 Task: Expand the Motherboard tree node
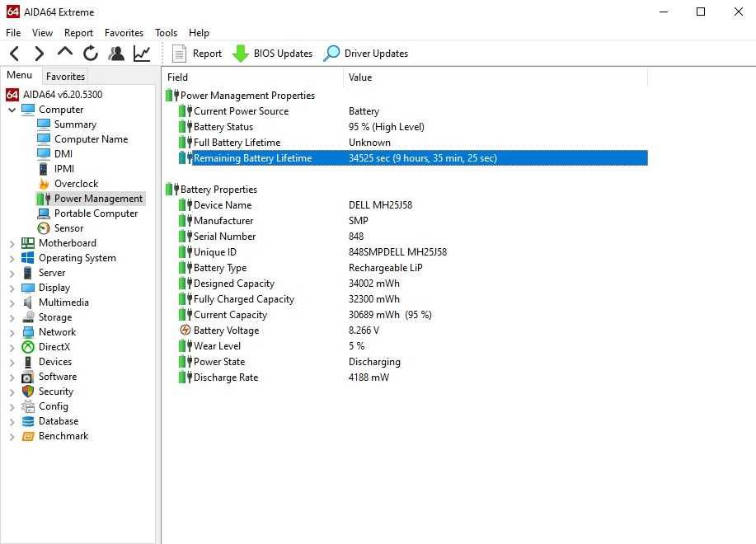pyautogui.click(x=12, y=244)
